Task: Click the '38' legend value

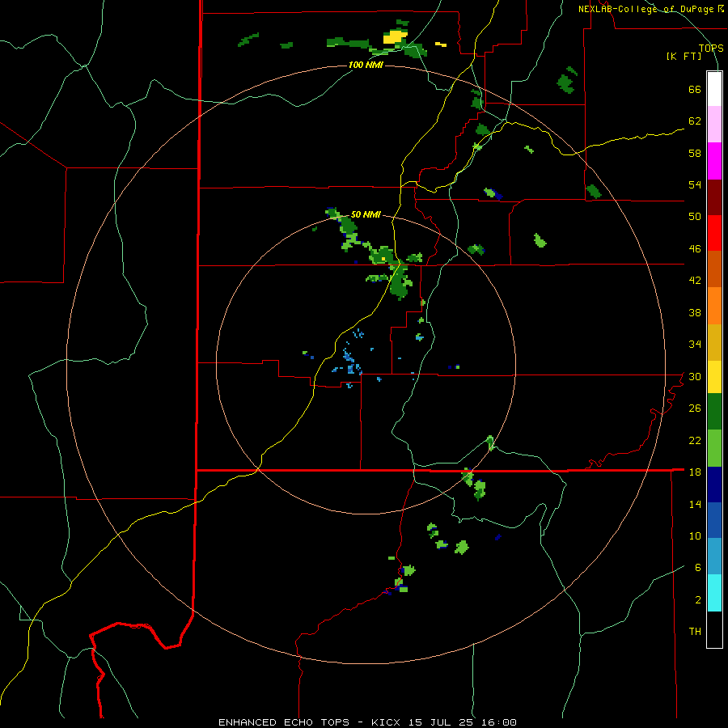Action: 695,312
